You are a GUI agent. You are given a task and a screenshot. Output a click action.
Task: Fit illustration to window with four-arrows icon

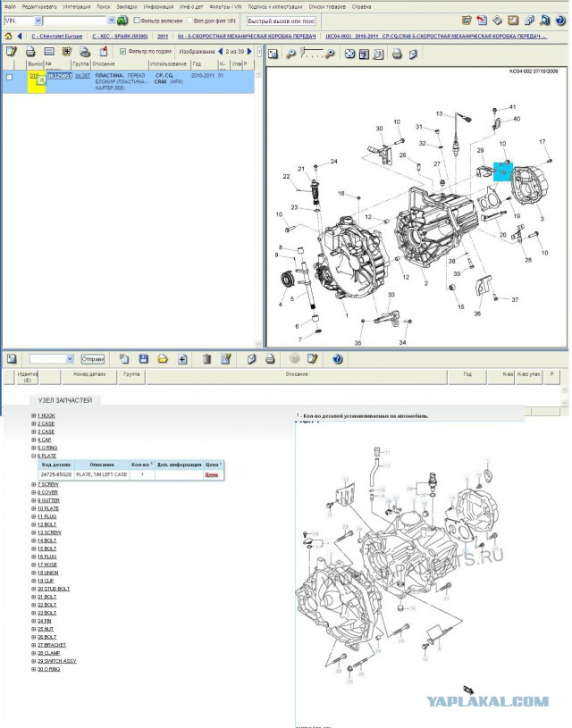click(x=349, y=54)
